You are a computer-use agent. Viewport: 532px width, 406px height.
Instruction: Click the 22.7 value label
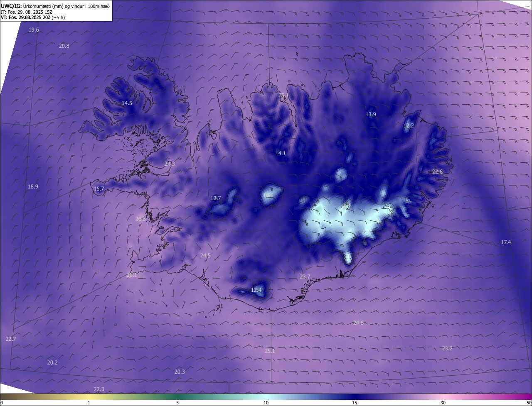coord(11,339)
